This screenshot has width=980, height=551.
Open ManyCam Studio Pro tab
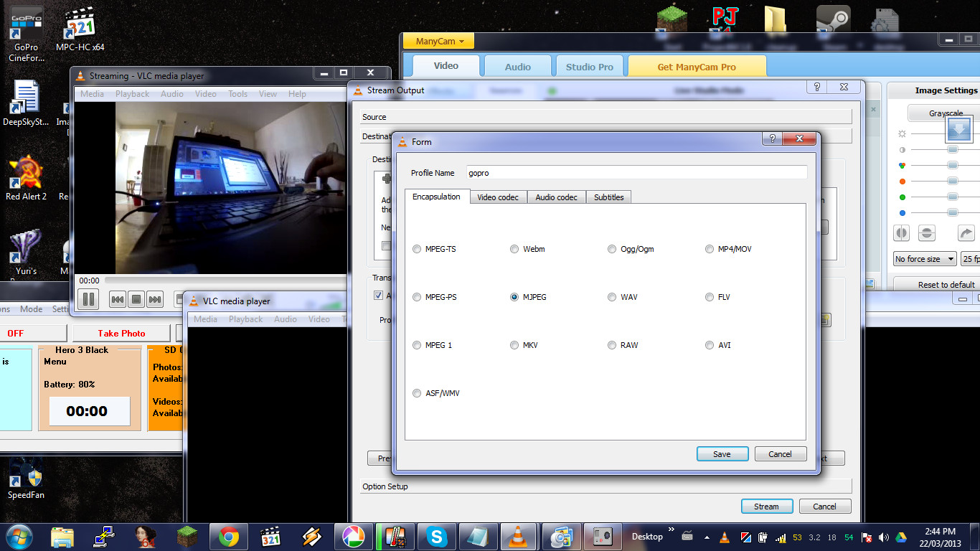tap(590, 67)
